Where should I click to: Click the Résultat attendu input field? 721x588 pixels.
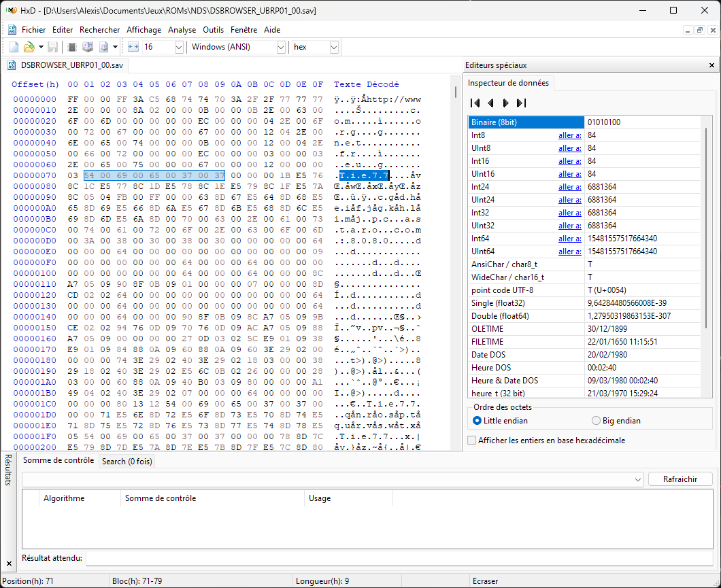click(399, 558)
